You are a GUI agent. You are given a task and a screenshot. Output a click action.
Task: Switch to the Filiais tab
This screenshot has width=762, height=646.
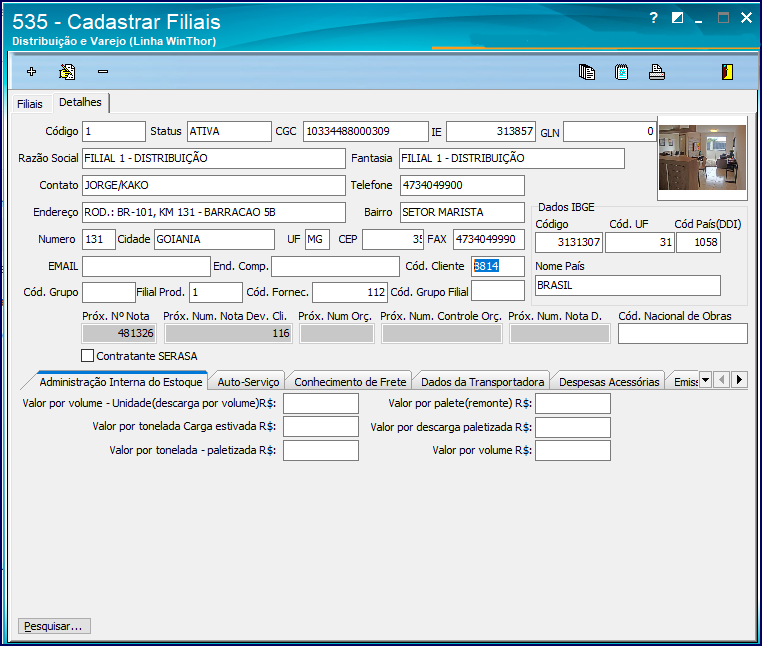30,104
